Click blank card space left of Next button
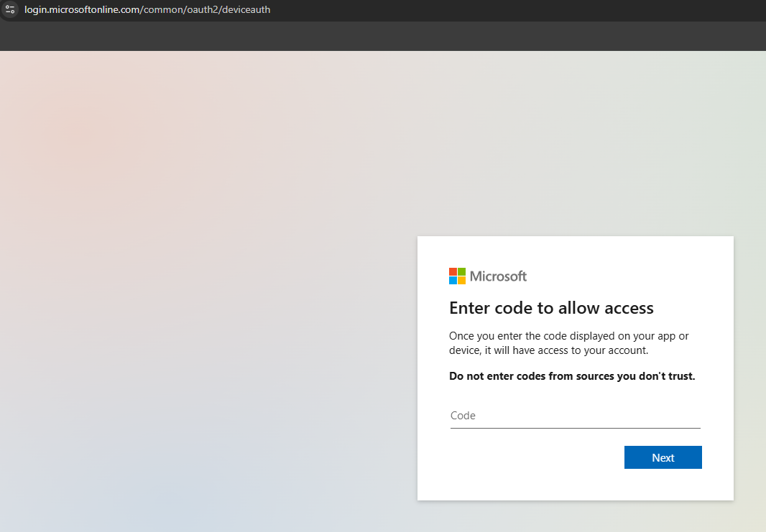The height and width of the screenshot is (532, 766). click(532, 457)
